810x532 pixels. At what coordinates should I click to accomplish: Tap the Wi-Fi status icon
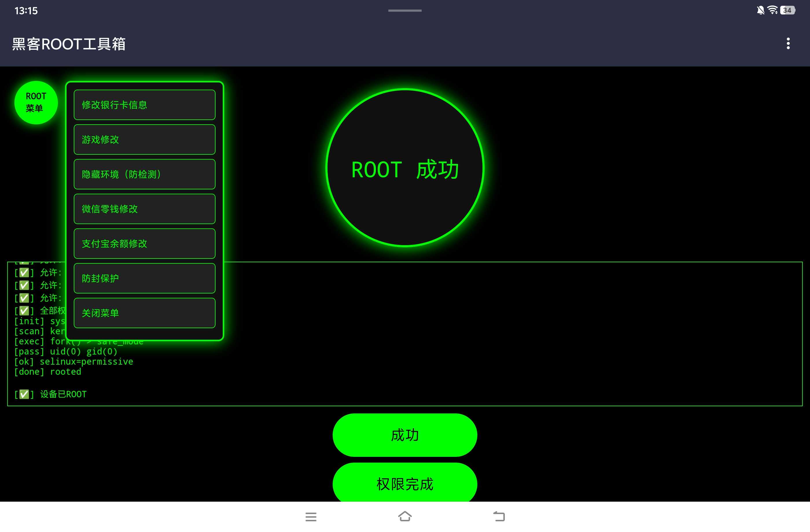point(773,10)
